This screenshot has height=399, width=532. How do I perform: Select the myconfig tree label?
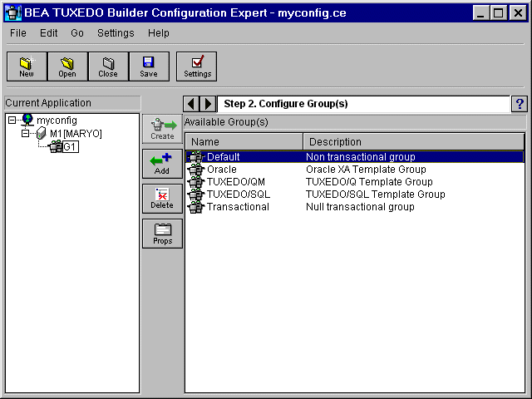[57, 121]
